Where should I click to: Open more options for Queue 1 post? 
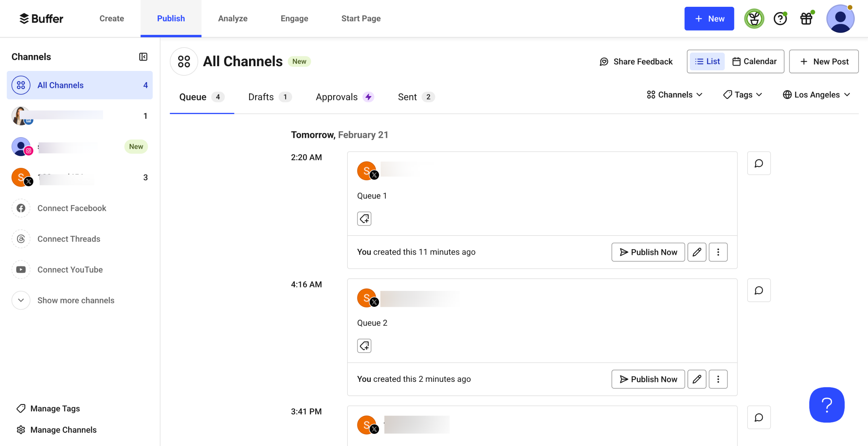[718, 252]
